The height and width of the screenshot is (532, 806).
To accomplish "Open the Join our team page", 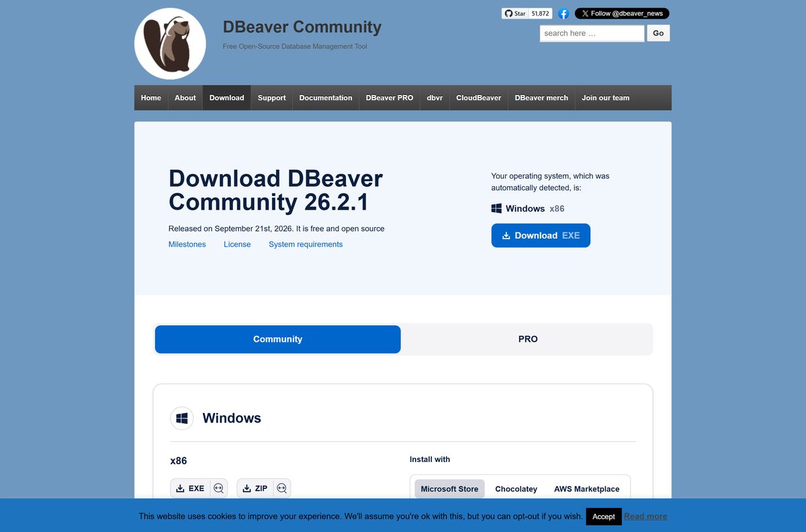I will point(606,97).
